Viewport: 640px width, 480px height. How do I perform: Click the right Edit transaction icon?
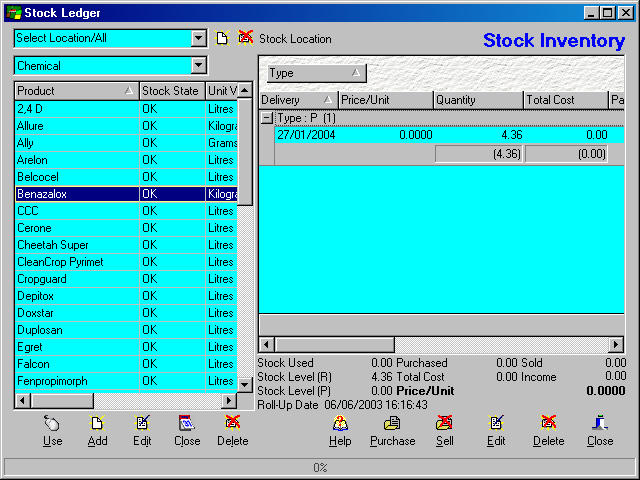point(496,423)
